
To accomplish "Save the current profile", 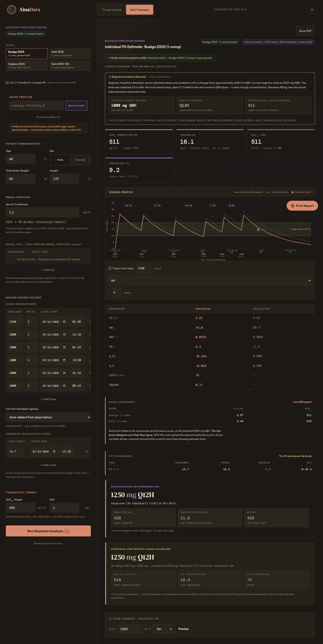I will tap(76, 106).
